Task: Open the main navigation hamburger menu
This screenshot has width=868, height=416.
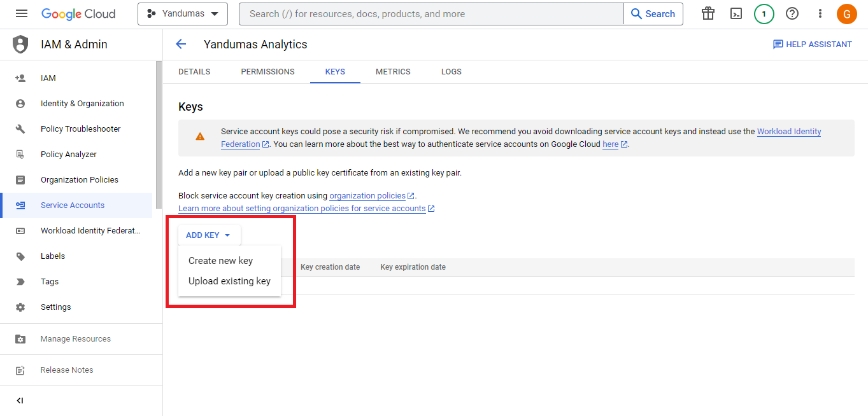Action: pos(21,14)
